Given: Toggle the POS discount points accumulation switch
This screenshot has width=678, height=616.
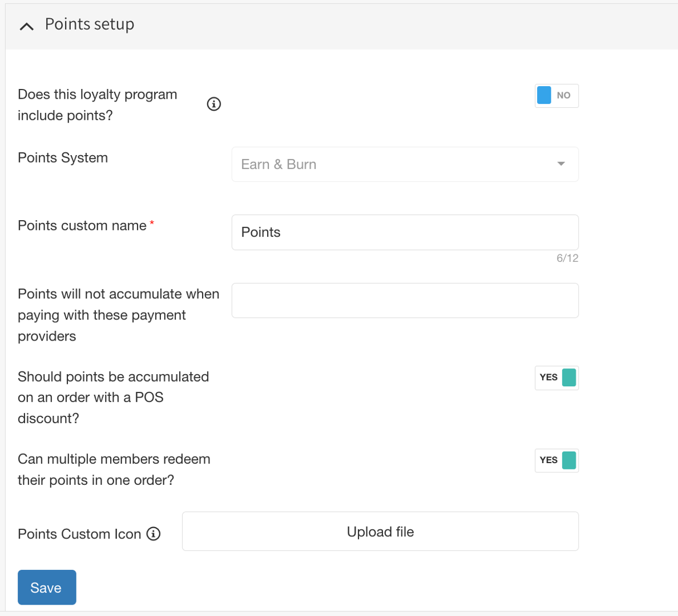Looking at the screenshot, I should [556, 378].
